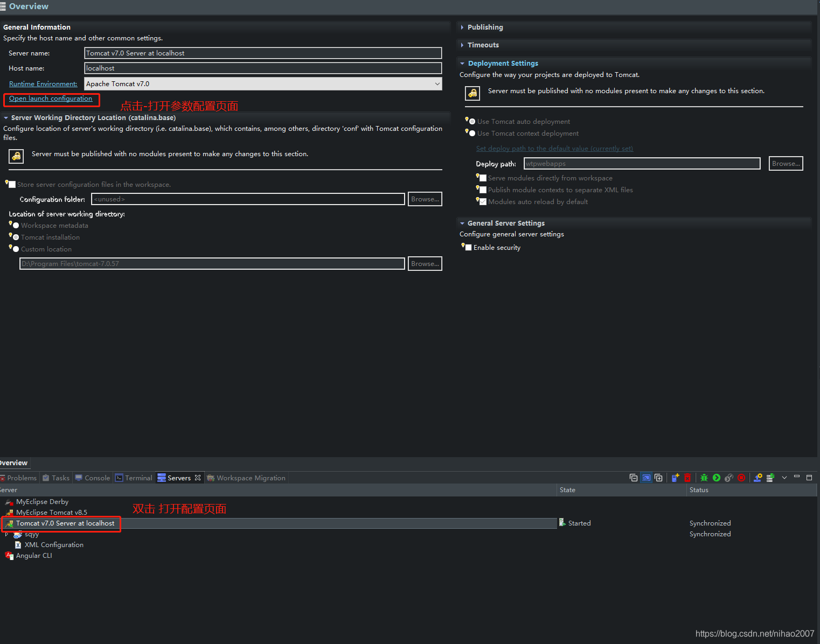Select Use Tomcat auto deployment
The image size is (820, 644).
472,121
